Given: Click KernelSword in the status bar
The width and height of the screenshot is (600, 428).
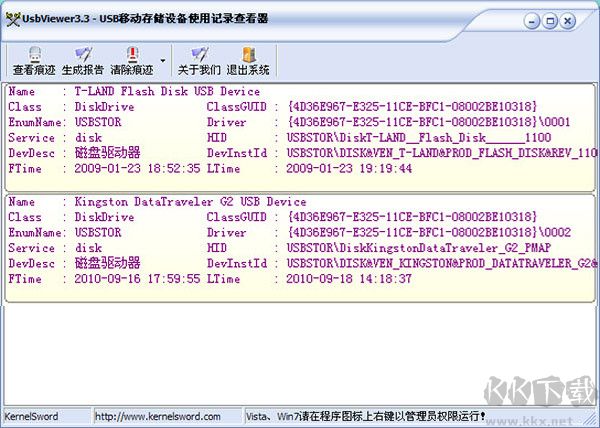Looking at the screenshot, I should pos(31,416).
